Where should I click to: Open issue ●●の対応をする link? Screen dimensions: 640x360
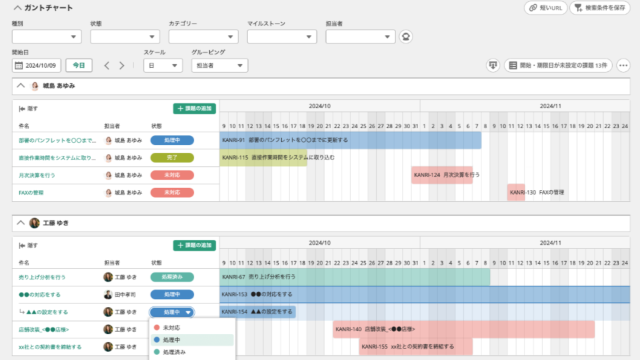click(40, 295)
